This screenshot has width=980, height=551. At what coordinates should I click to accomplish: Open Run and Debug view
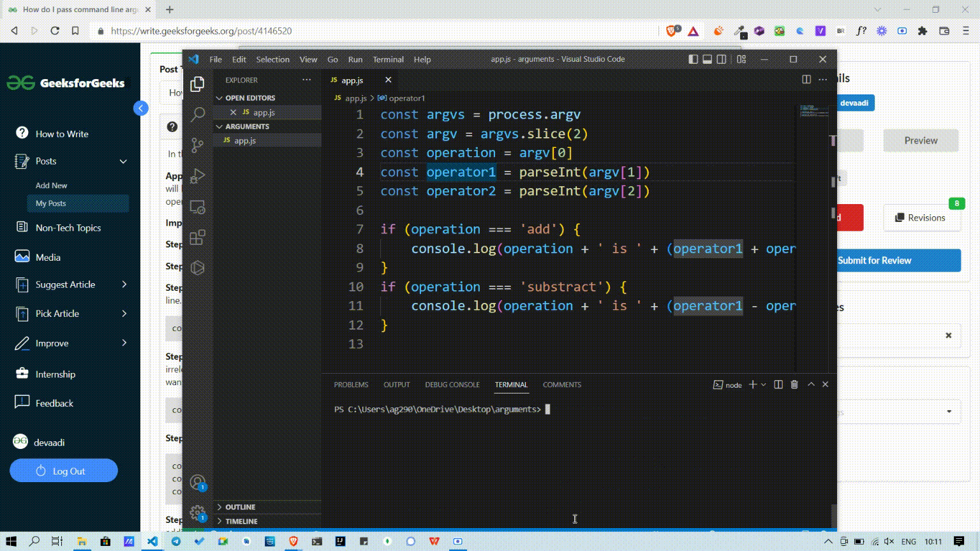point(198,176)
